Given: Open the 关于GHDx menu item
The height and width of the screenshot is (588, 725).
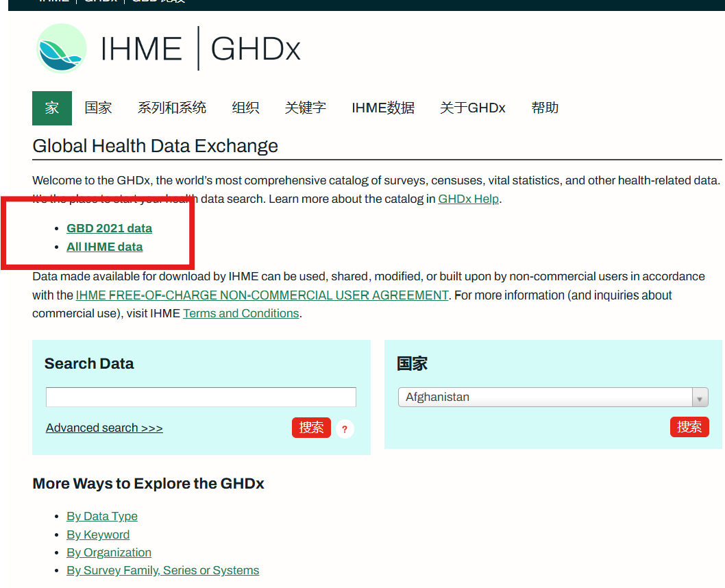Looking at the screenshot, I should [473, 108].
